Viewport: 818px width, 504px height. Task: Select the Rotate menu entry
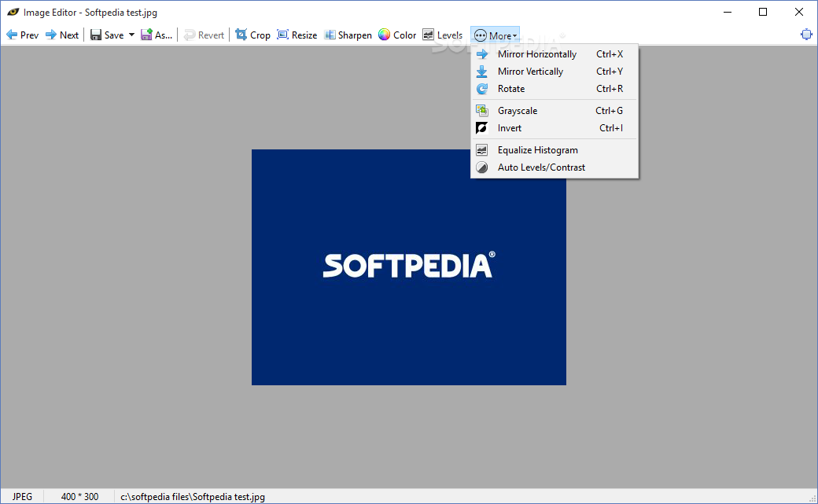554,89
